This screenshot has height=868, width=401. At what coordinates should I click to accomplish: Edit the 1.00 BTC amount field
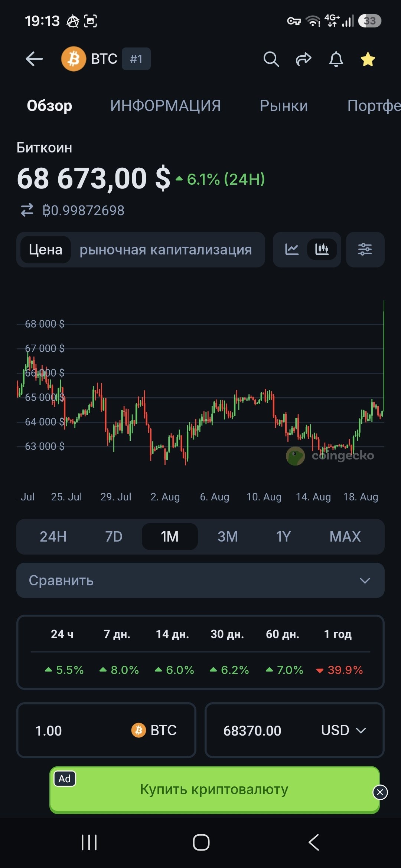106,730
